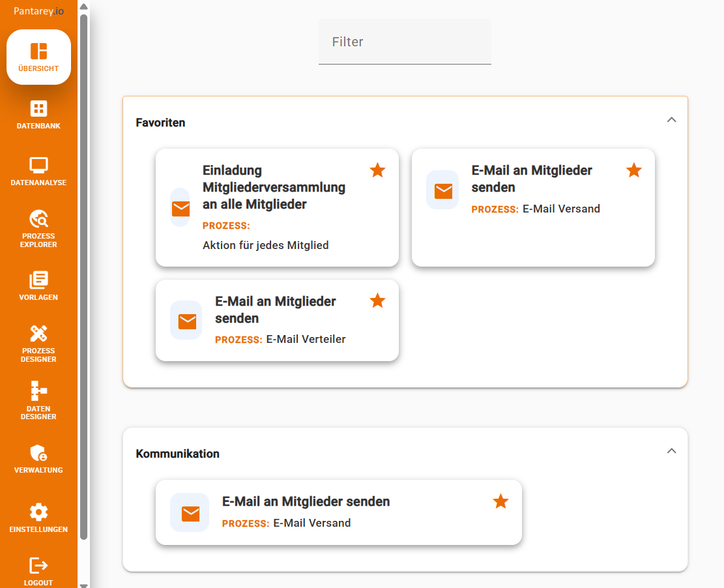
Task: Collapse the Kommunikation section
Action: pyautogui.click(x=671, y=450)
